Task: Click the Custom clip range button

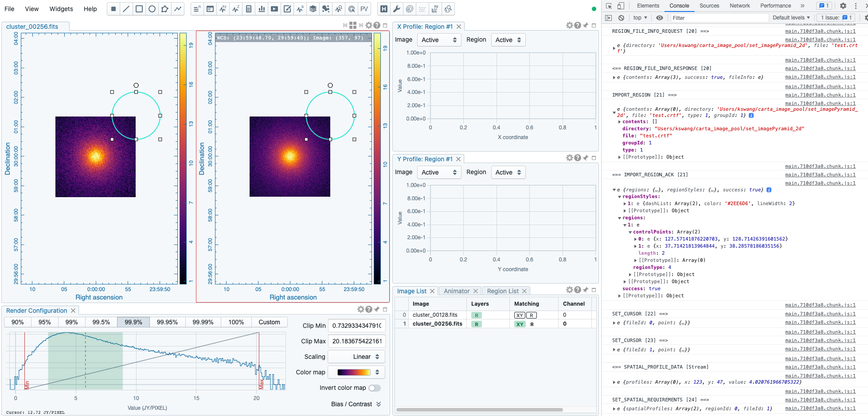Action: pos(269,322)
